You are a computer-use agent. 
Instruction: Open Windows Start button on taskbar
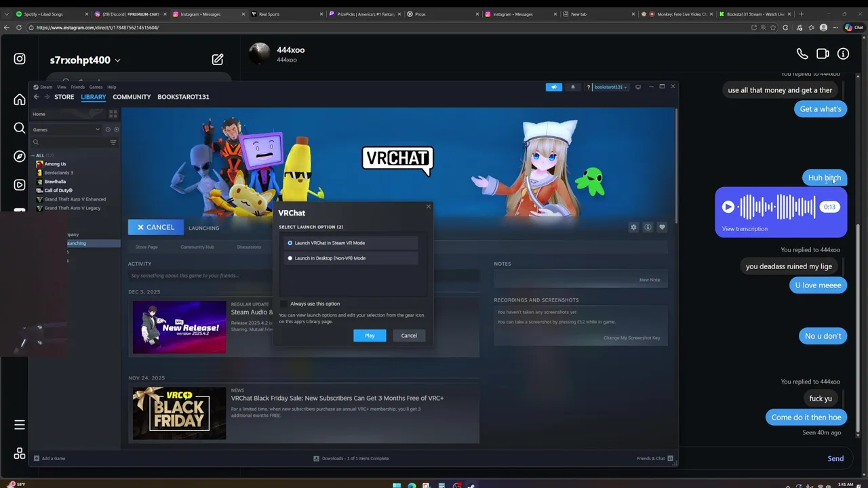pos(397,485)
